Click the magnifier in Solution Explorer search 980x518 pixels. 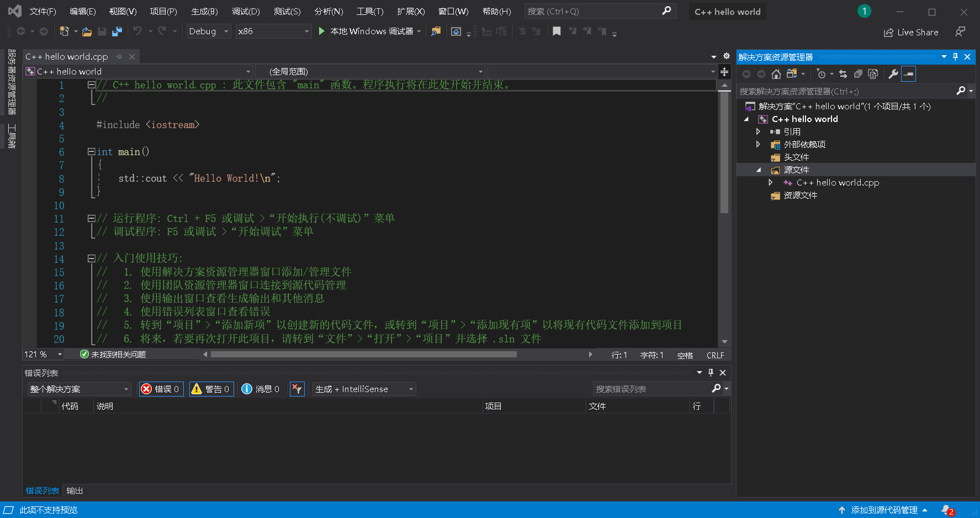[x=961, y=91]
